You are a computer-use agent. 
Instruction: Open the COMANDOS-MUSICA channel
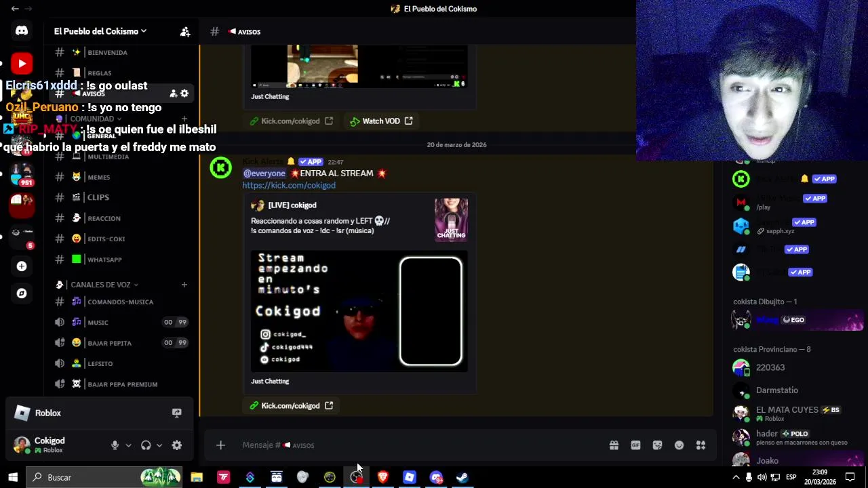pos(122,302)
